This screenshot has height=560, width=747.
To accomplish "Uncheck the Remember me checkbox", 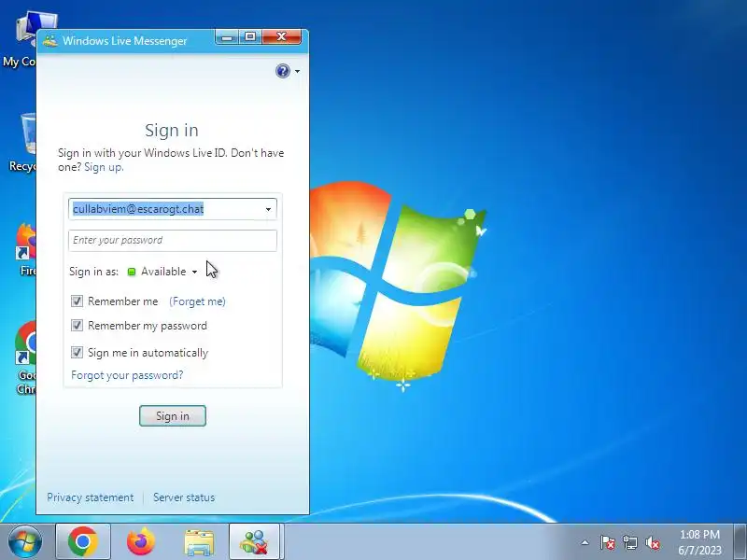I will coord(77,301).
